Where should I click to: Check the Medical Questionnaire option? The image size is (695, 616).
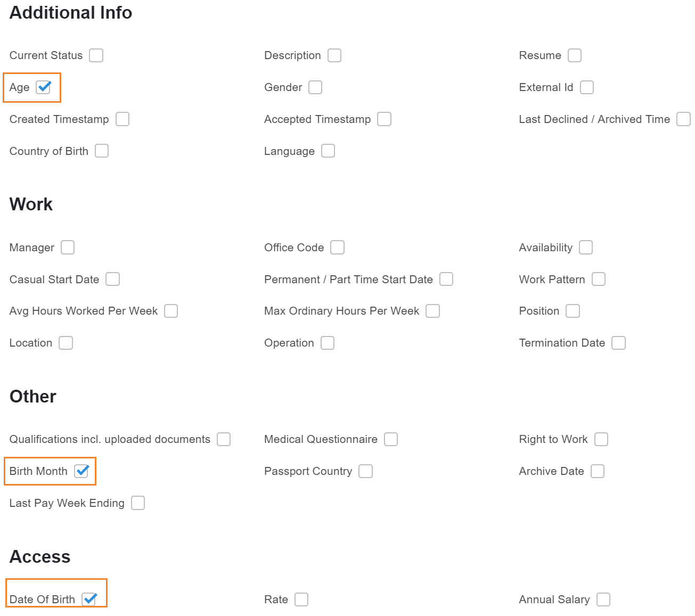point(391,439)
